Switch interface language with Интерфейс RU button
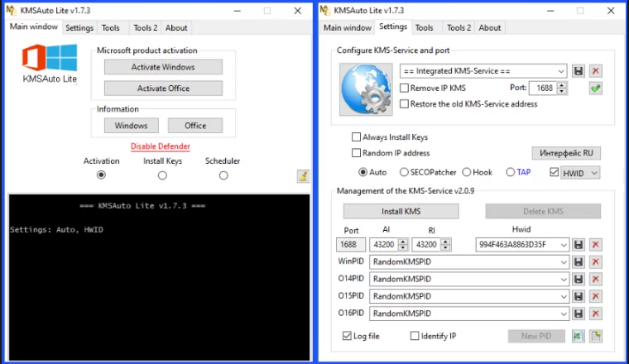629x364 pixels. 566,153
